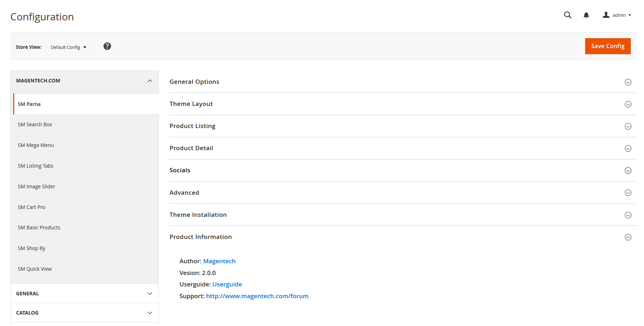Collapse the MAGENTECH.COM section
Image resolution: width=644 pixels, height=326 pixels.
click(x=85, y=81)
